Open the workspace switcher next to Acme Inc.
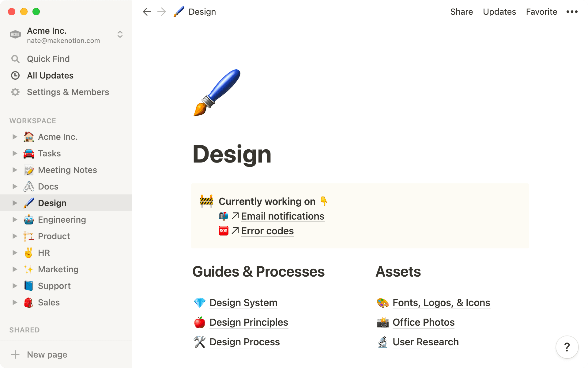588x368 pixels. (120, 34)
